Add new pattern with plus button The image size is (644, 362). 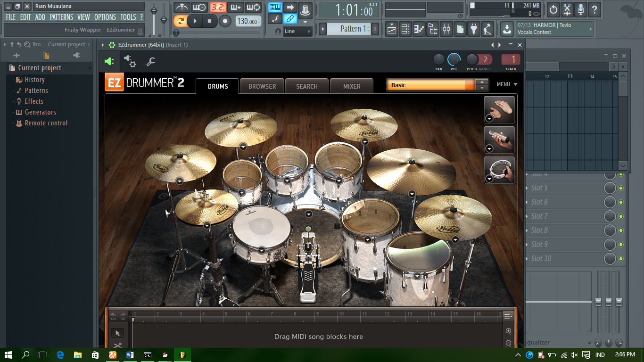point(375,29)
